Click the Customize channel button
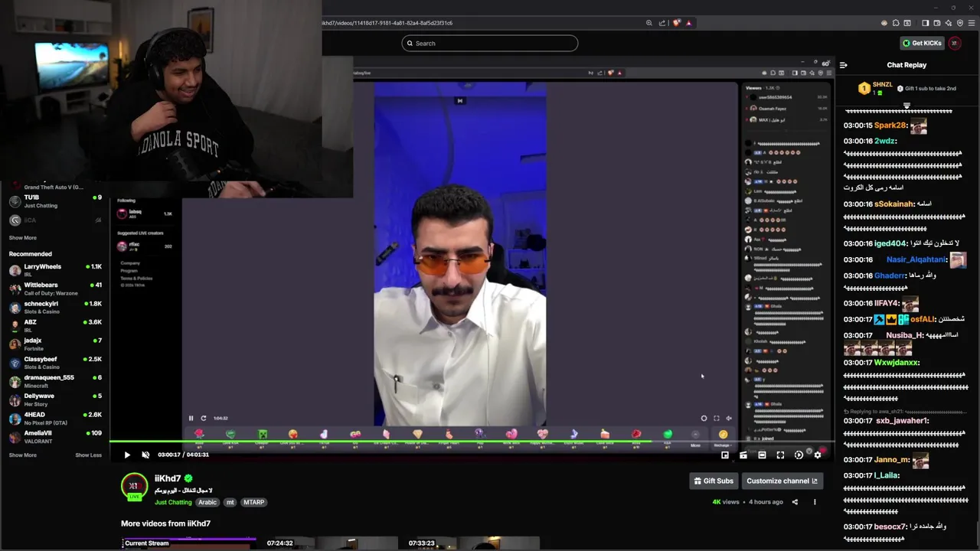 coord(782,481)
